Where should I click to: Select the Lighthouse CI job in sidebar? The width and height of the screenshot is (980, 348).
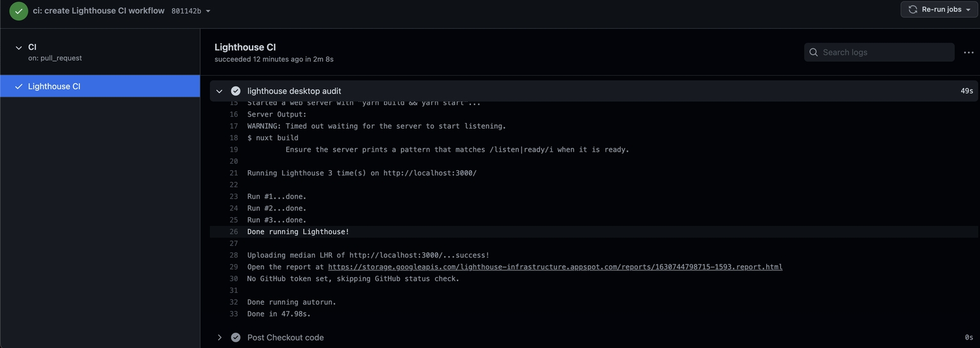tap(100, 86)
